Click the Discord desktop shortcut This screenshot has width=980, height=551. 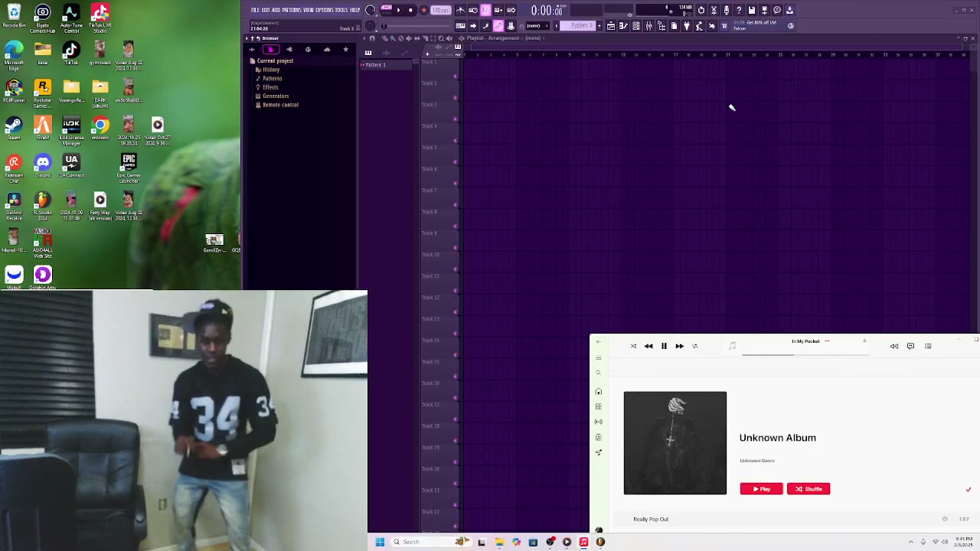point(43,165)
